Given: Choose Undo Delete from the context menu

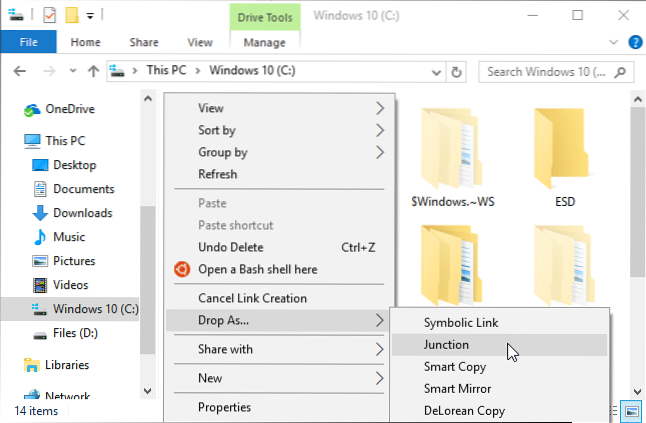Looking at the screenshot, I should tap(279, 247).
